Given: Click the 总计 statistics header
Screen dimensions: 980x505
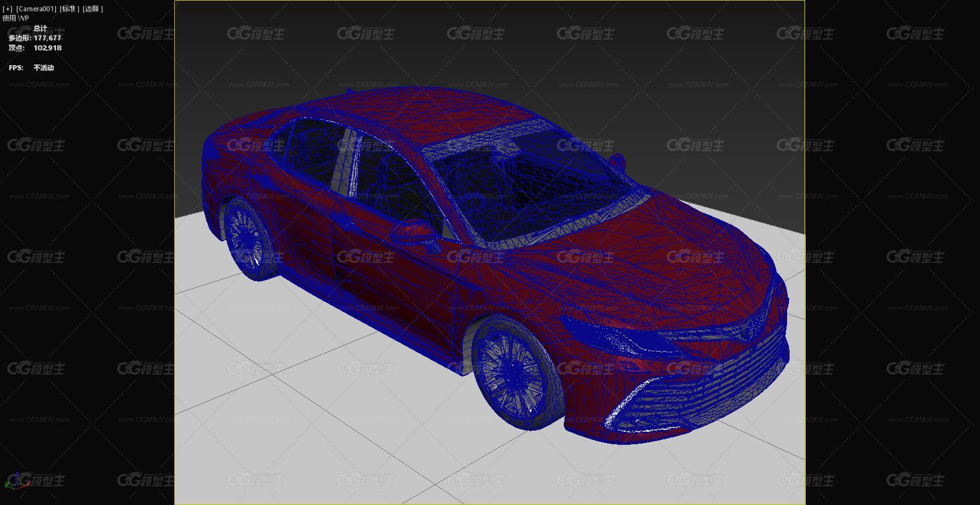Looking at the screenshot, I should (40, 28).
